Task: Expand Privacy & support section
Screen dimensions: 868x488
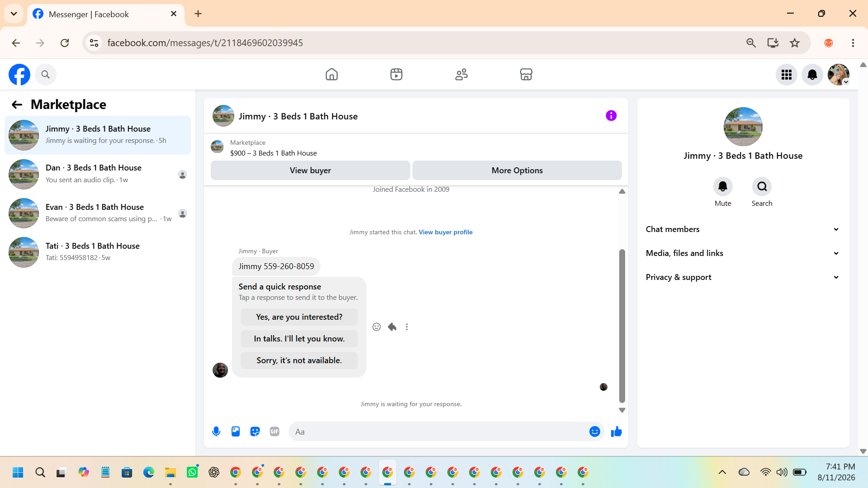Action: 743,277
